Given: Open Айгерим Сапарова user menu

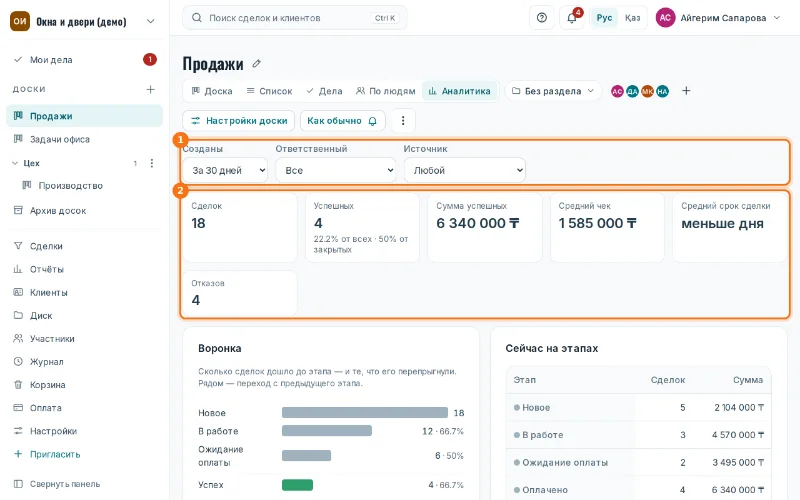Looking at the screenshot, I should 718,18.
